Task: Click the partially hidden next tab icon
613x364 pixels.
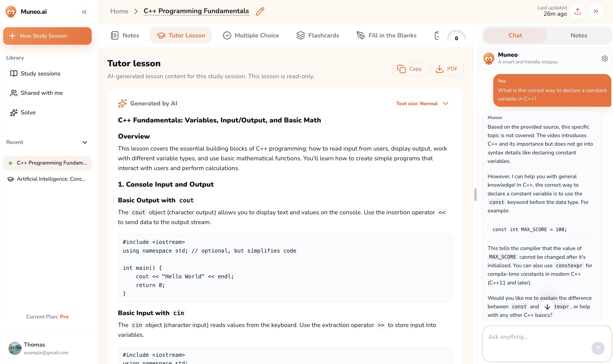Action: (x=437, y=36)
